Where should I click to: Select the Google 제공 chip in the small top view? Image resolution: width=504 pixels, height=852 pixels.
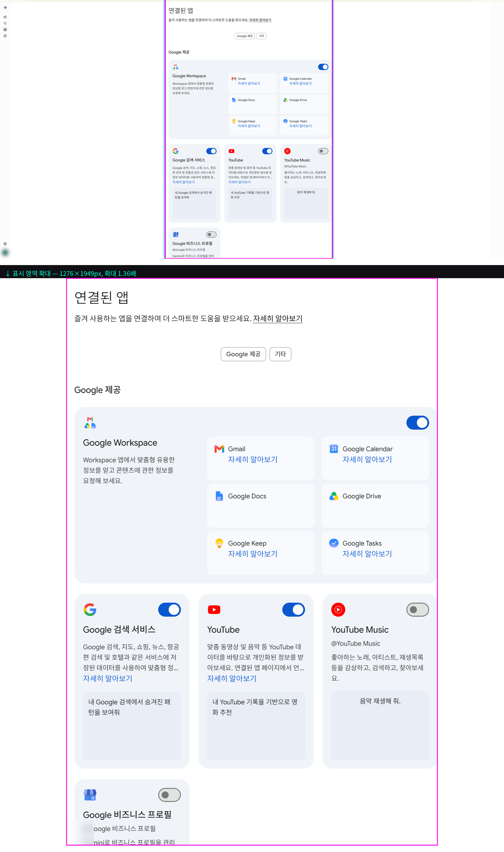pyautogui.click(x=244, y=36)
